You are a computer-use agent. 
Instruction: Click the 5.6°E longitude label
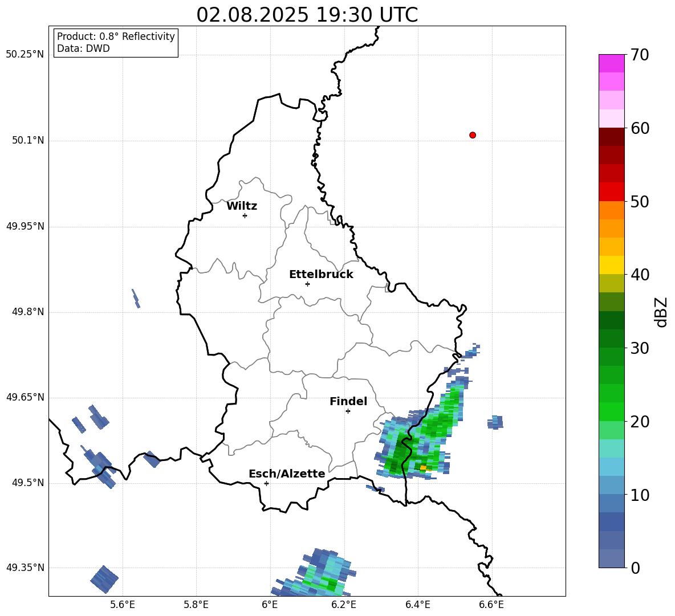tap(123, 605)
